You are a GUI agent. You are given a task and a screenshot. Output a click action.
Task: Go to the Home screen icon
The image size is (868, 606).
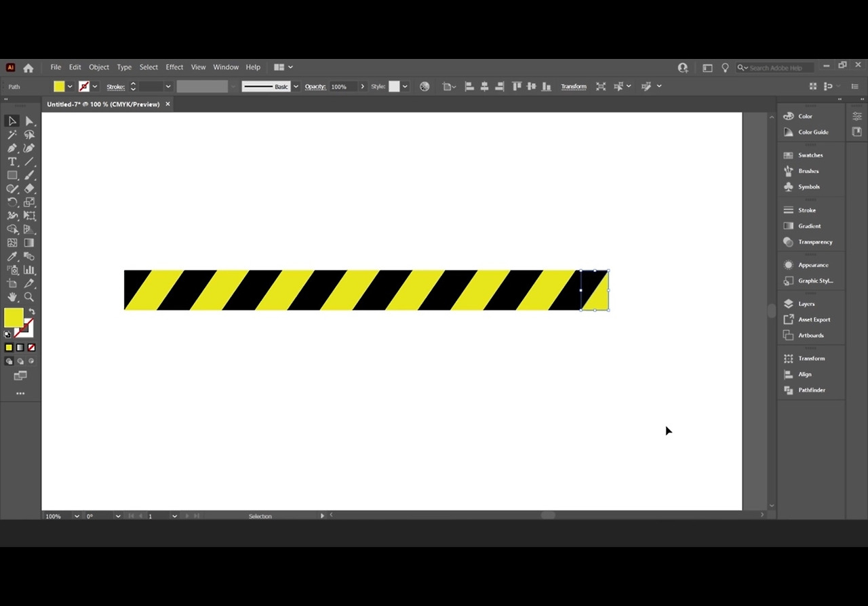28,68
